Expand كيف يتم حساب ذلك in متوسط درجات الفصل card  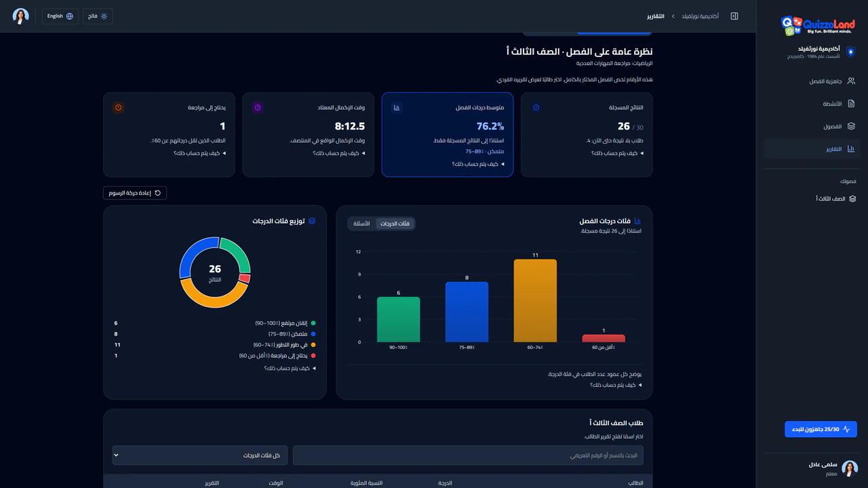point(478,164)
